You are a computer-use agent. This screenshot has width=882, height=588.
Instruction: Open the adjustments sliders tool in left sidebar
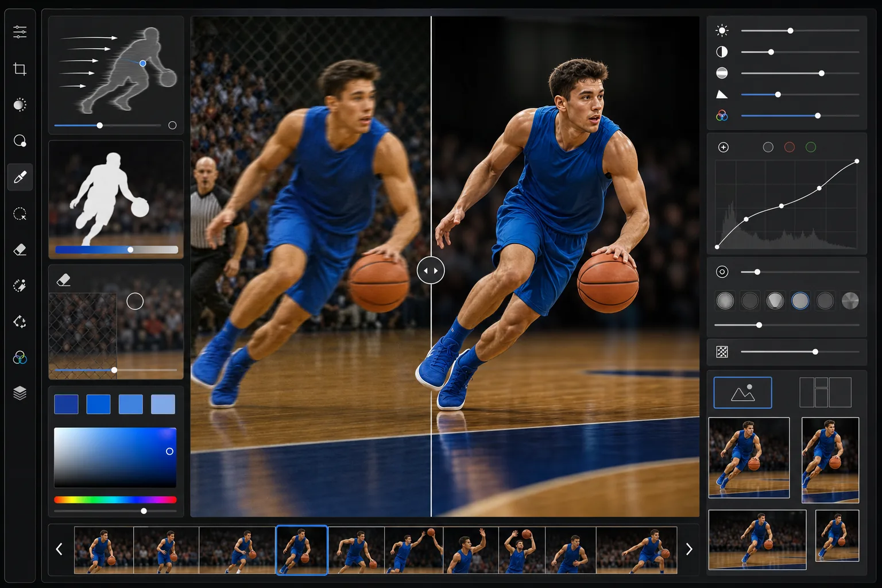click(20, 32)
